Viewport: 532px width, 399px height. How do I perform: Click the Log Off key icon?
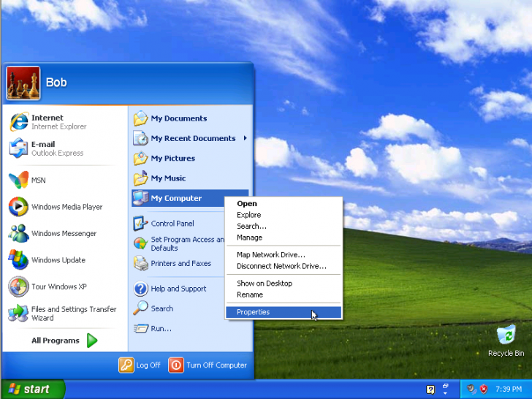coord(126,365)
